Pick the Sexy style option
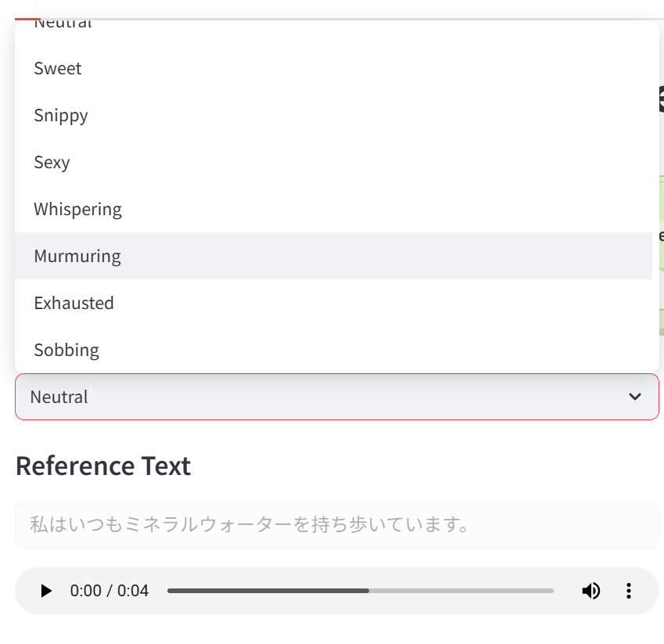The image size is (664, 644). point(52,162)
